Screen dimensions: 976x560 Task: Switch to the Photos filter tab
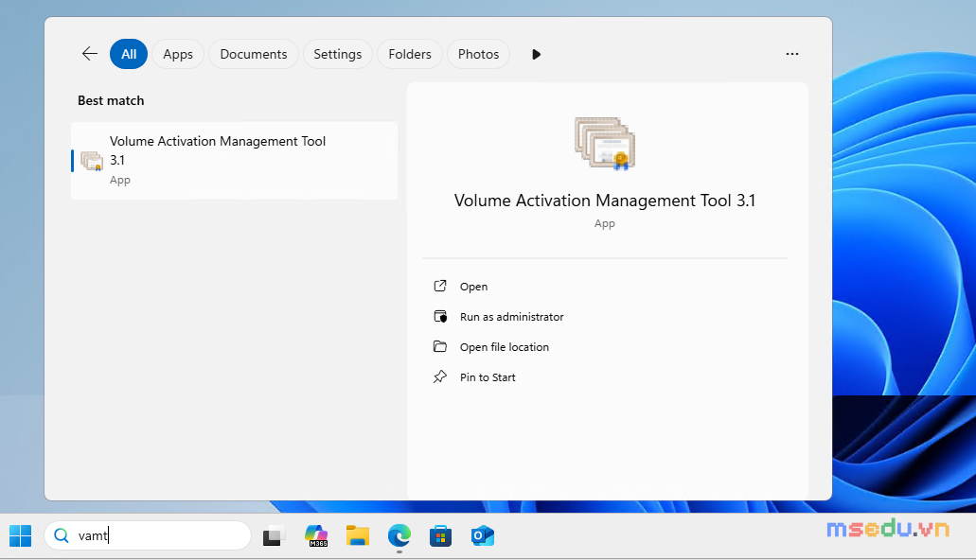pos(478,54)
